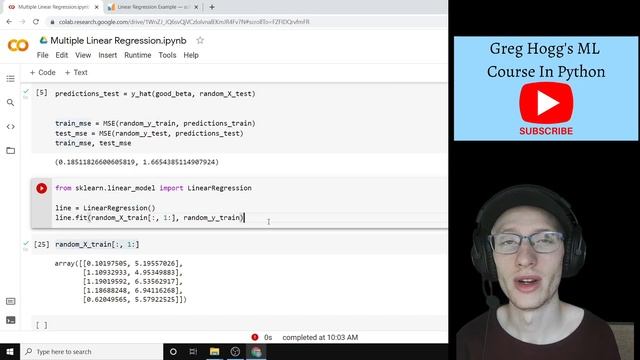
Task: Open the table of contents sidebar panel
Action: 11,78
